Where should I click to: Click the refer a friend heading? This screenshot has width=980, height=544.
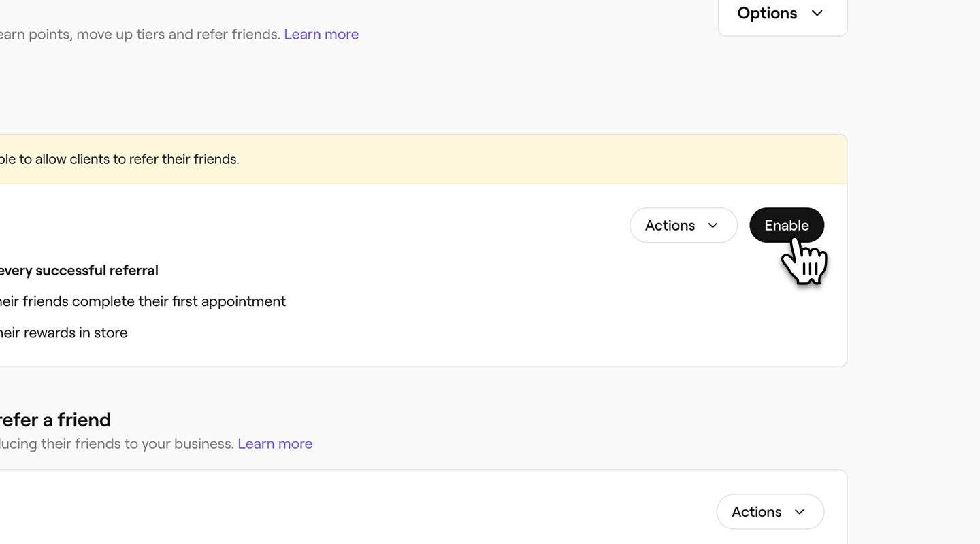coord(54,418)
